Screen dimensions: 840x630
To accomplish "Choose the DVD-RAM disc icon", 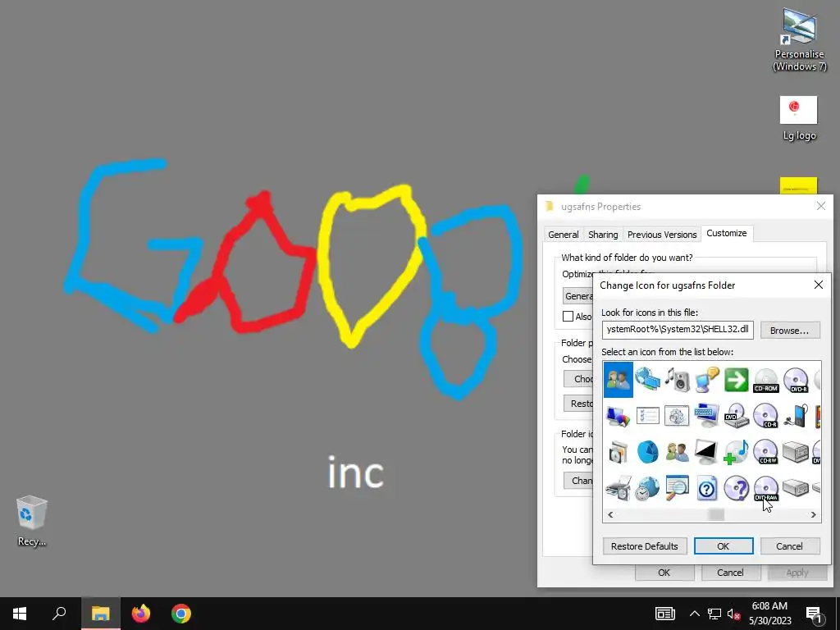I will click(x=765, y=488).
